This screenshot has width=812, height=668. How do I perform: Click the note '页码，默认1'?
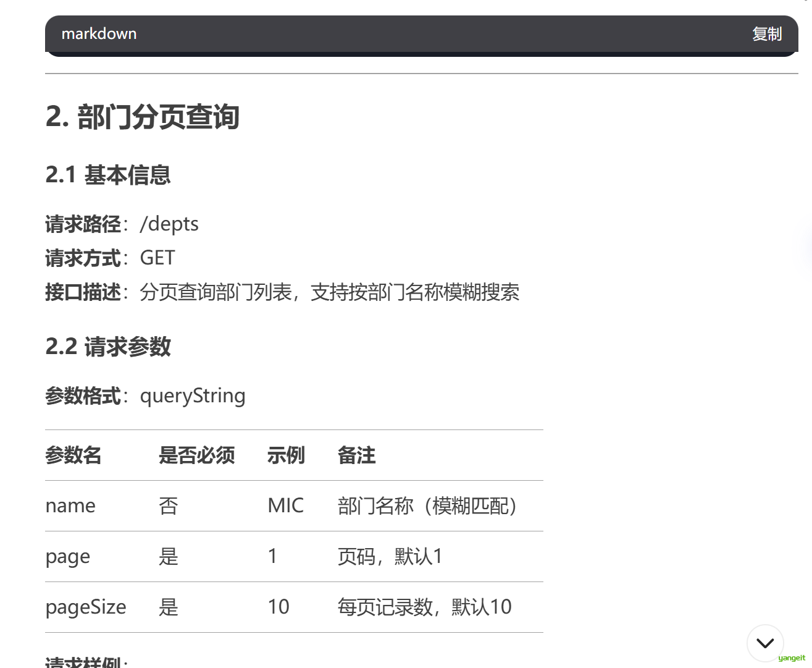point(390,557)
